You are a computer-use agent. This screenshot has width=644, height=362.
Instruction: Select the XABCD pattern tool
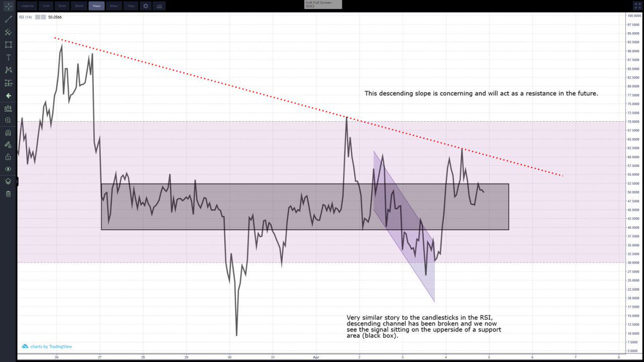tap(8, 70)
